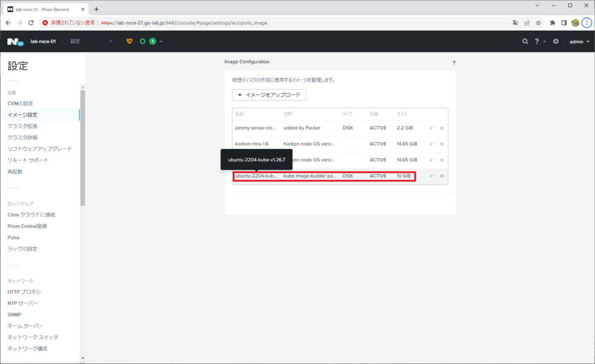Open クラスタ詳細 in the sidebar

[22, 138]
